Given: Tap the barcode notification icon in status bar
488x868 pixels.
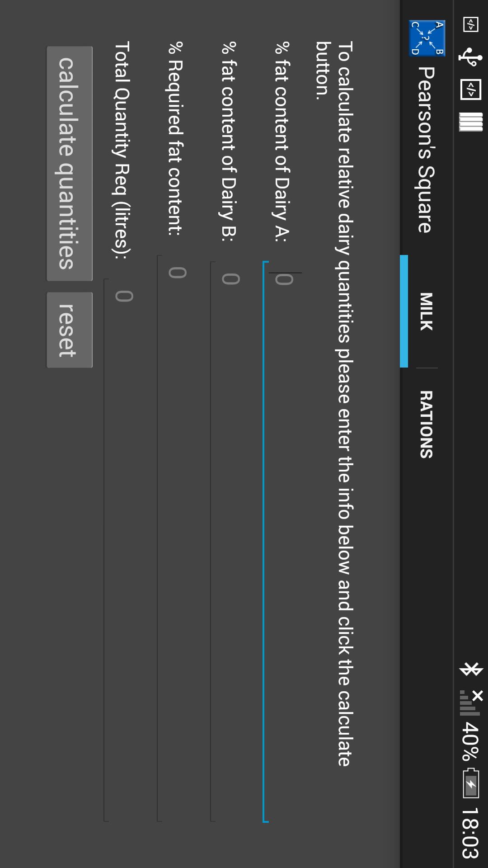Looking at the screenshot, I should [471, 122].
